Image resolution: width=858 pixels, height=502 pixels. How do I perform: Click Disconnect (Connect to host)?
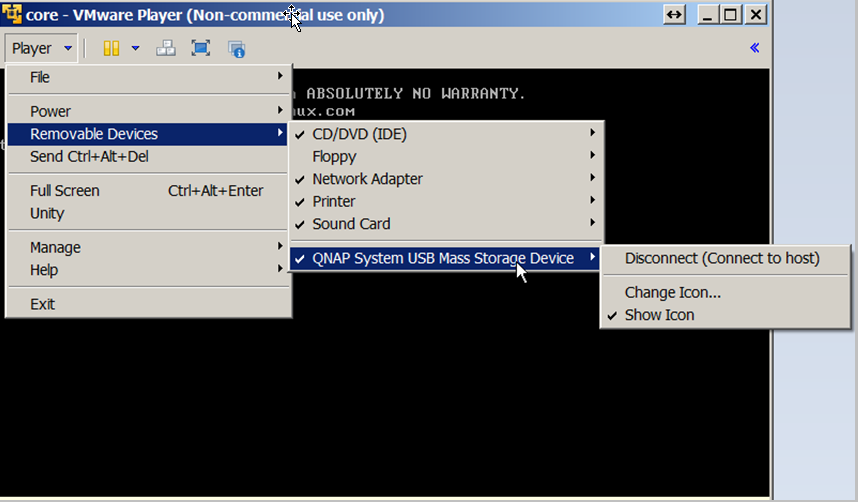pyautogui.click(x=725, y=258)
